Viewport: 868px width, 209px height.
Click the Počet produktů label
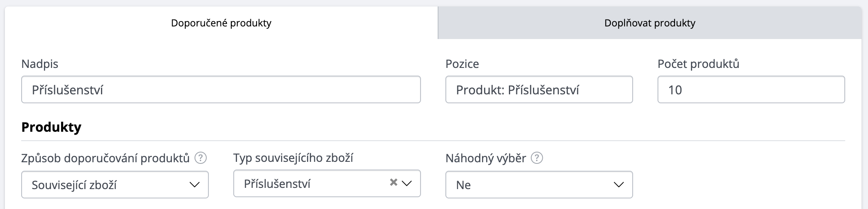click(x=698, y=64)
